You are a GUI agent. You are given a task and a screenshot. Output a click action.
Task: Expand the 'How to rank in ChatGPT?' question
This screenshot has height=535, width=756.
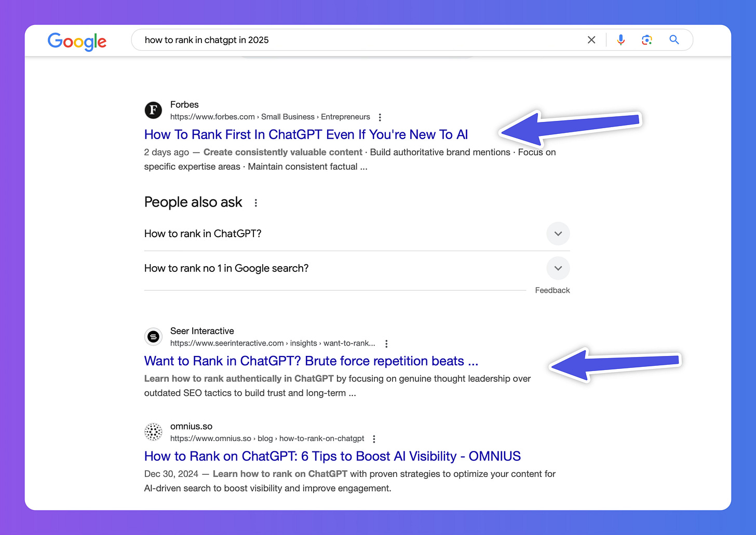click(558, 234)
